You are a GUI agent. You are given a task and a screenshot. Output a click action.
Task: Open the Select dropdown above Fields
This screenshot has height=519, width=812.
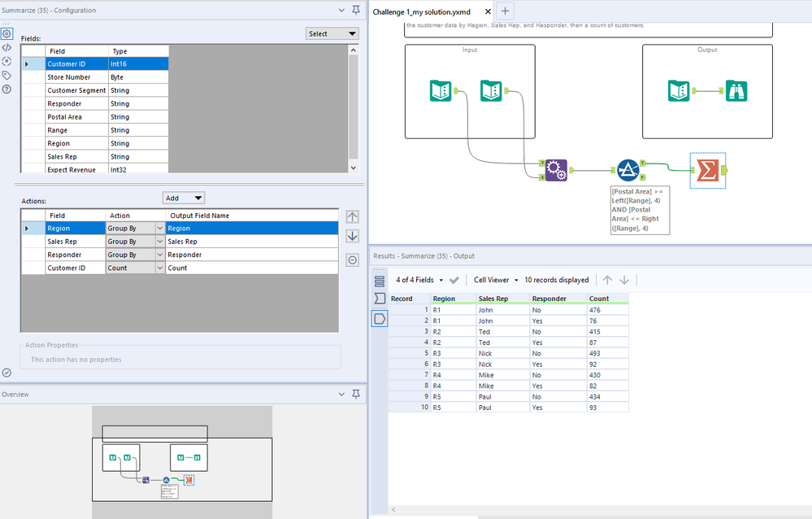pos(332,33)
